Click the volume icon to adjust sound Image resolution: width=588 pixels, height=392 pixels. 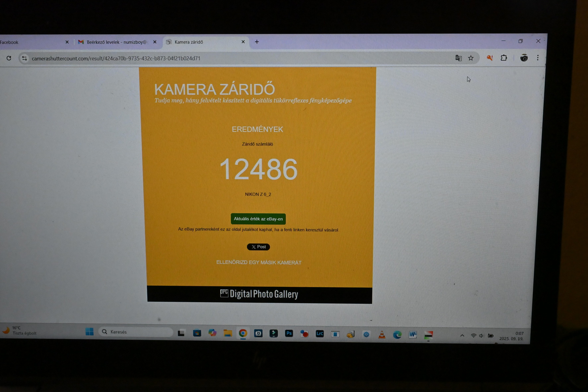[x=482, y=336]
